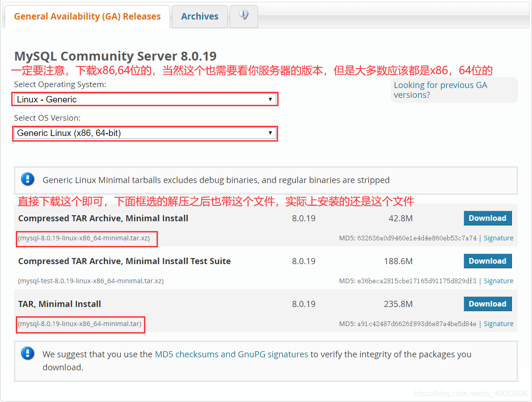Select filename mysql-8.0.19-linux-x86_64-minimal.tar.xz
532x402 pixels.
pyautogui.click(x=84, y=238)
